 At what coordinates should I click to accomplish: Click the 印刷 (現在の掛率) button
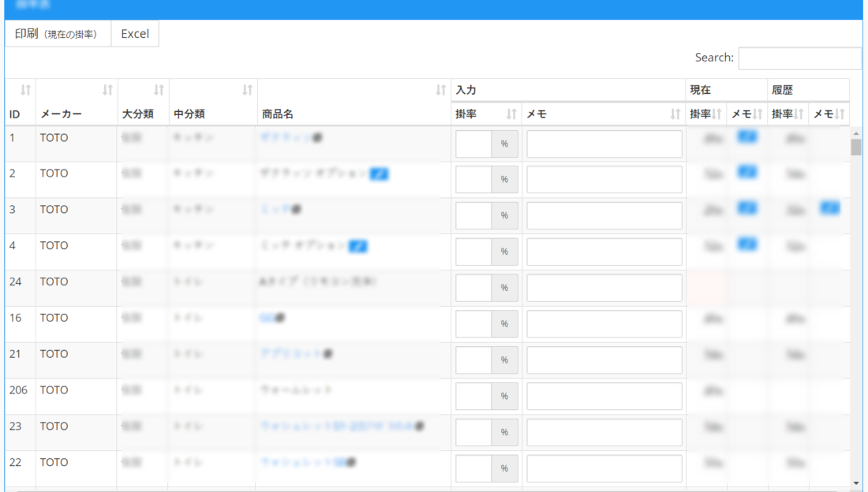coord(58,34)
